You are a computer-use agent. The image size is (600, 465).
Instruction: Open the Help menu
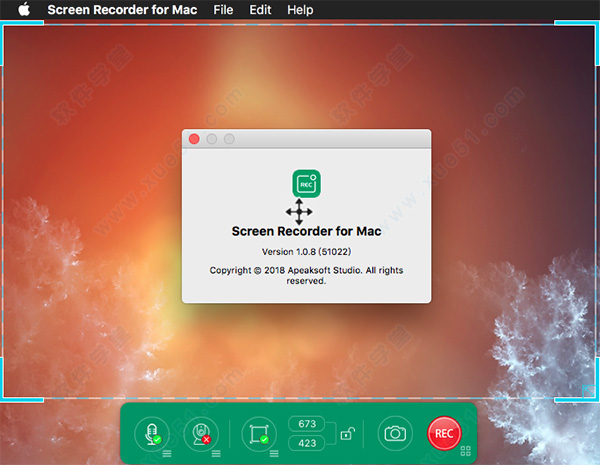coord(300,10)
